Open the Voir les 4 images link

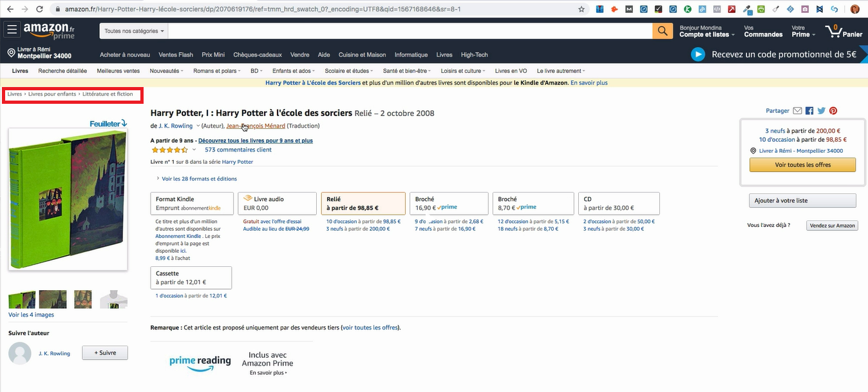31,315
